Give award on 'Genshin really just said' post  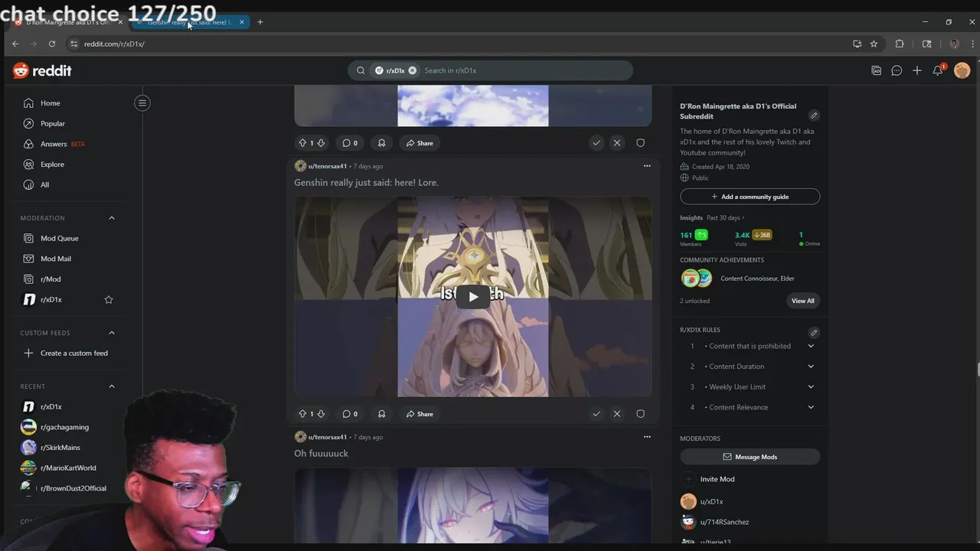point(381,414)
